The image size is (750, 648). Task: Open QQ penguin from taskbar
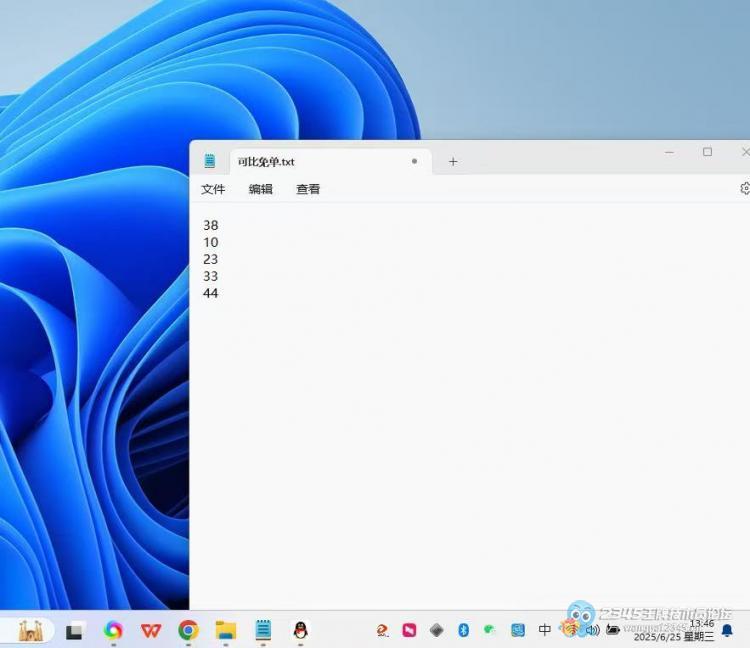click(x=300, y=630)
